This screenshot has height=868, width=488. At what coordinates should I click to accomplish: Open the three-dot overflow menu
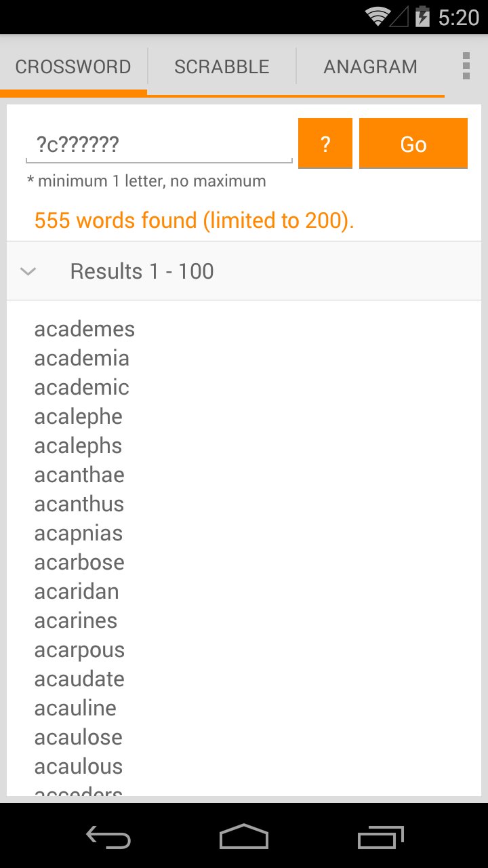point(466,66)
